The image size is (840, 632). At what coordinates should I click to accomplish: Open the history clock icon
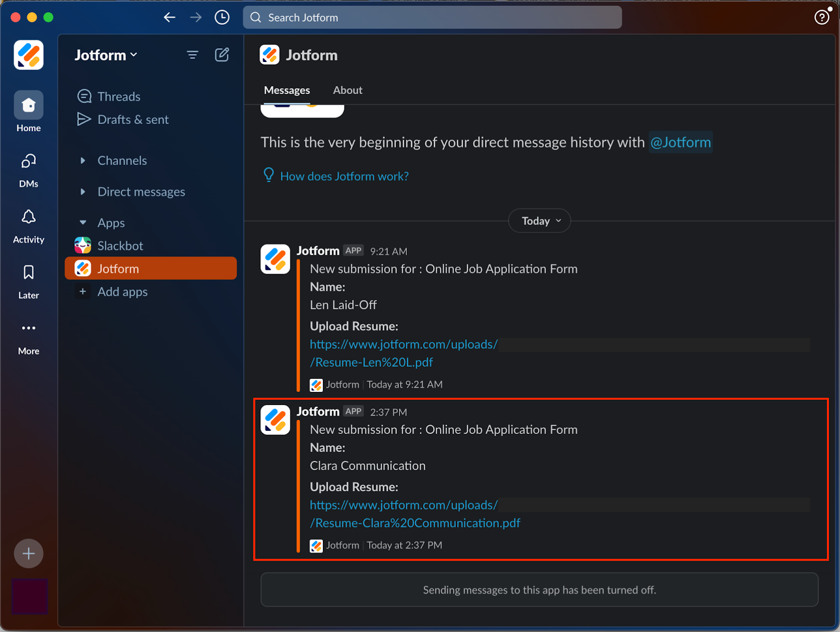(x=222, y=17)
